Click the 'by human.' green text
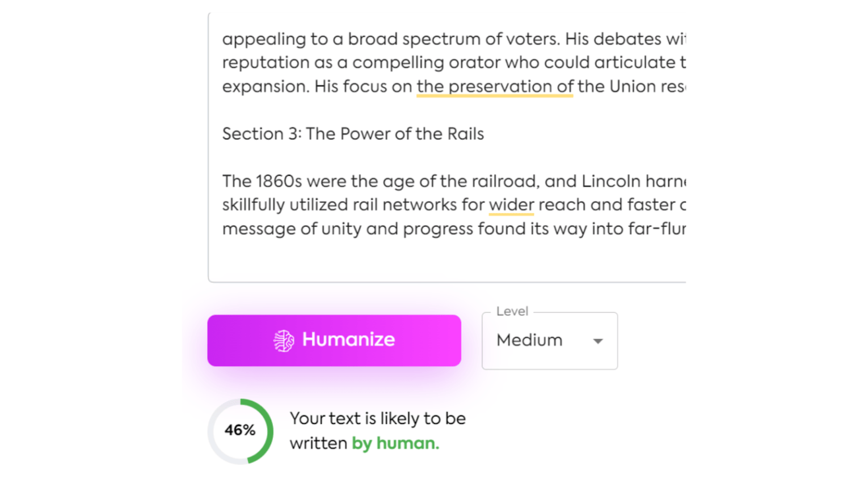Image resolution: width=868 pixels, height=488 pixels. tap(395, 443)
